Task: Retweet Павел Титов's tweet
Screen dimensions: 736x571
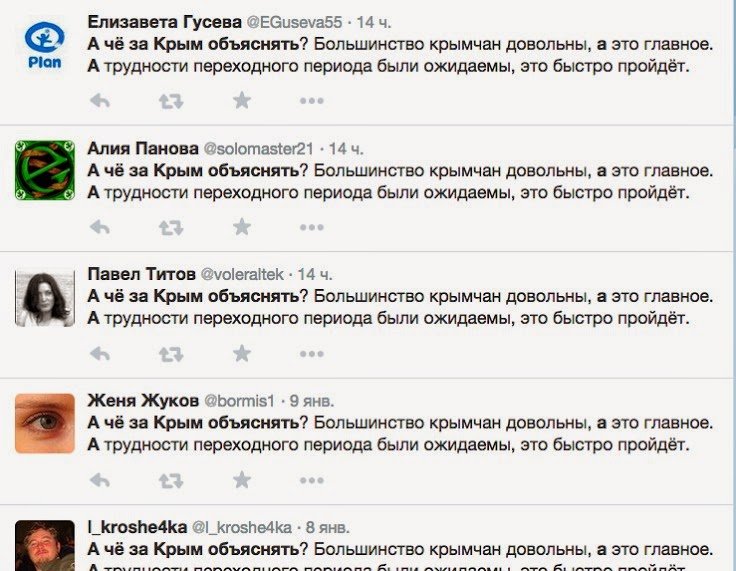Action: tap(171, 353)
